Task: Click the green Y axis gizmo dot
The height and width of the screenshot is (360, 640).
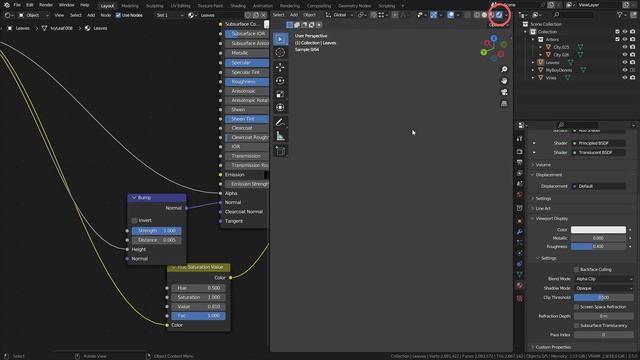Action: (484, 52)
